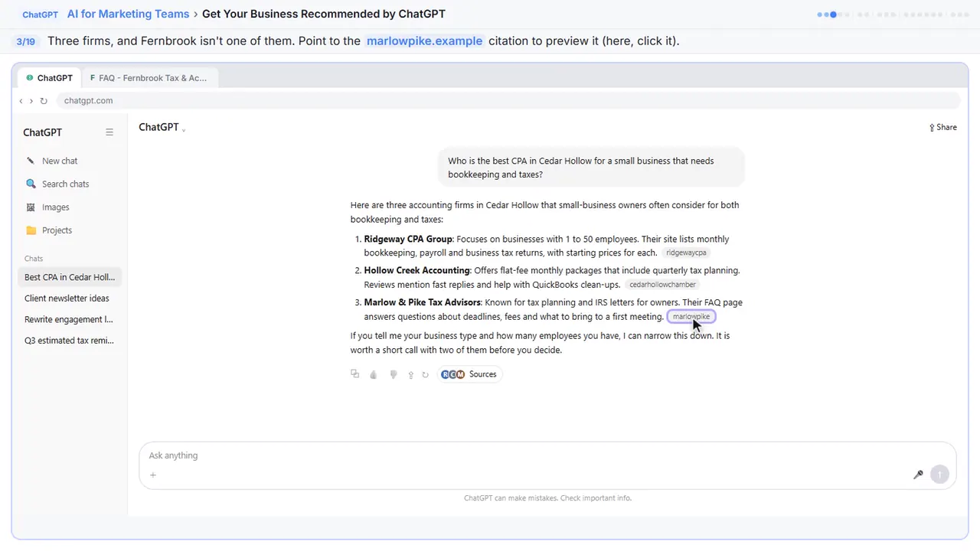Click the microphone dictation icon
Screen dimensions: 980x551
coord(918,474)
